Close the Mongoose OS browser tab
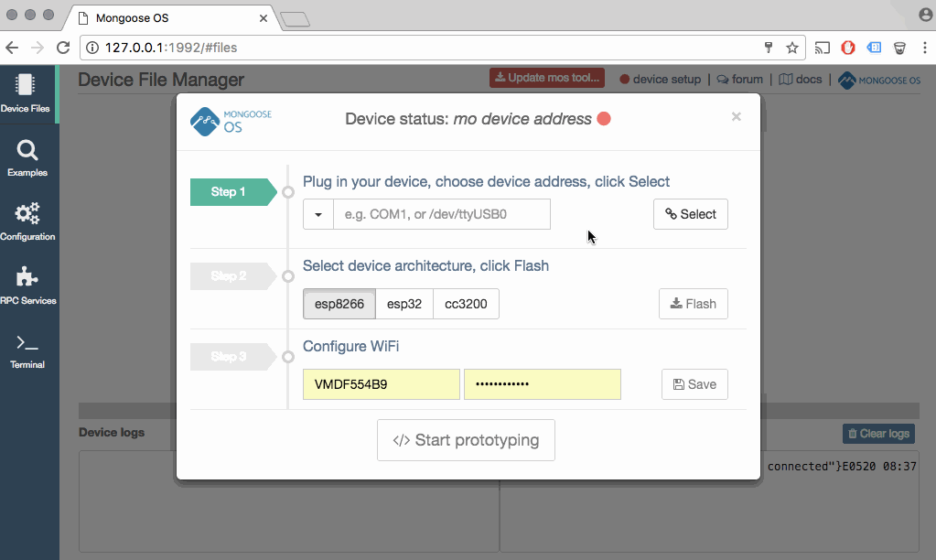936x560 pixels. point(264,18)
